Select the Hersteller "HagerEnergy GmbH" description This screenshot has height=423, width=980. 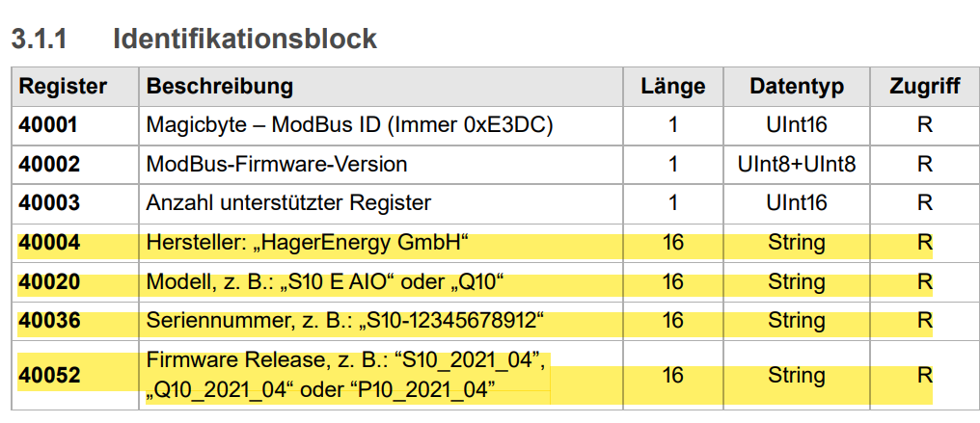(x=313, y=243)
